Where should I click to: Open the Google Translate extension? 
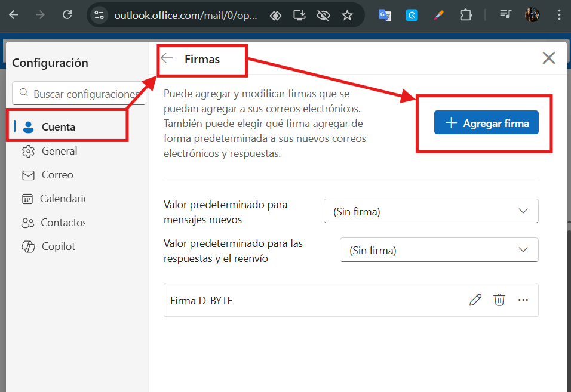(x=385, y=16)
